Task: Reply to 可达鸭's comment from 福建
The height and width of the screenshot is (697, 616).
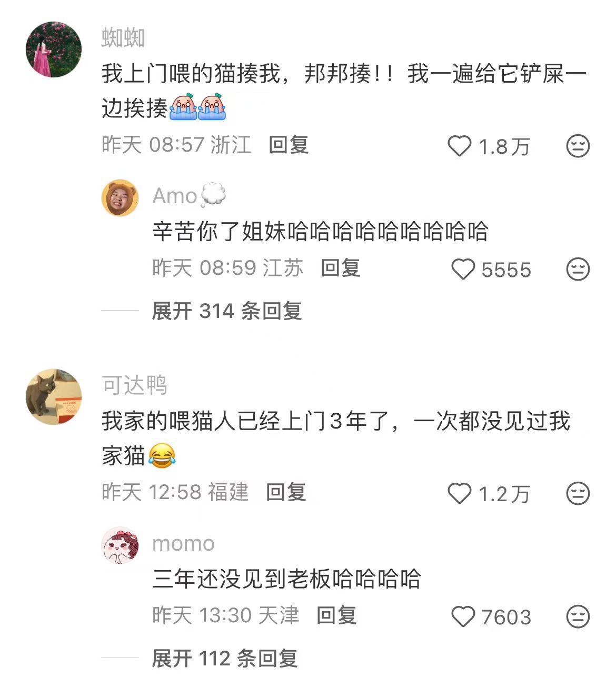Action: tap(286, 492)
